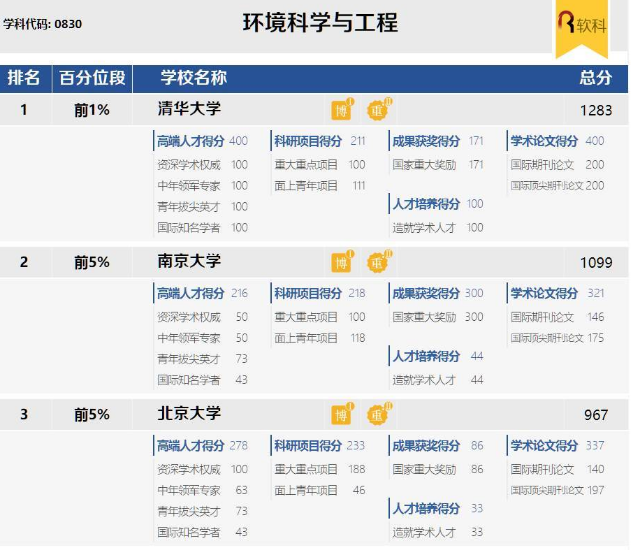This screenshot has width=633, height=553.
Task: Click the 总分 column header
Action: tap(595, 78)
